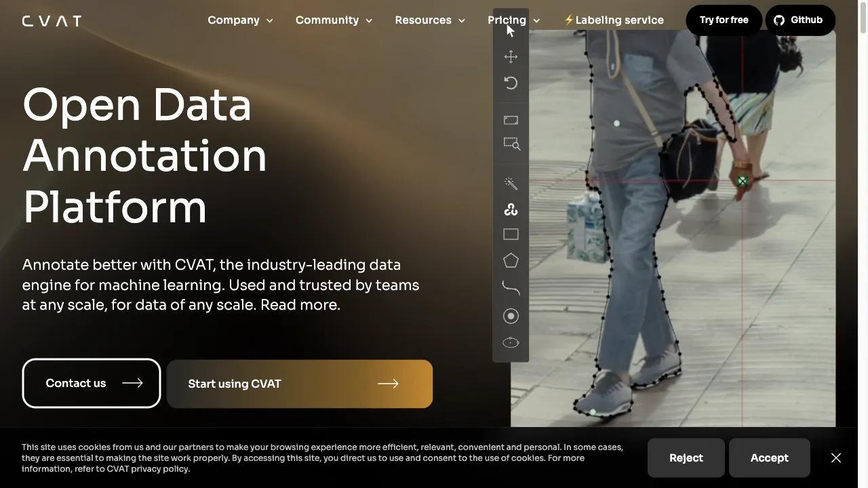The width and height of the screenshot is (868, 488).
Task: Click the Open Data Annotation Platform heading
Action: point(144,156)
